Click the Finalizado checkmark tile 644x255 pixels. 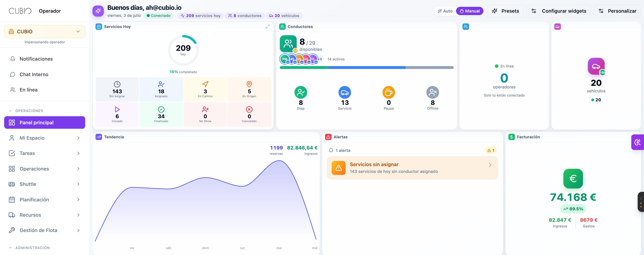tap(161, 114)
